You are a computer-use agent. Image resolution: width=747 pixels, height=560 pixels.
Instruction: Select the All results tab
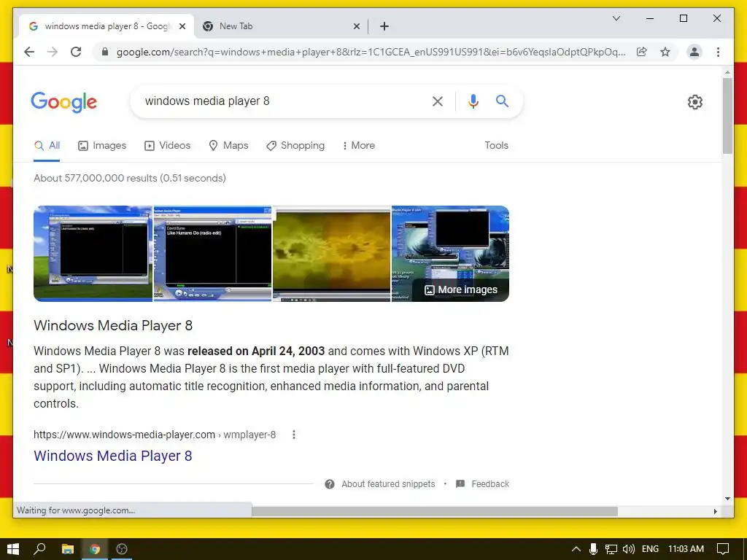pyautogui.click(x=47, y=146)
